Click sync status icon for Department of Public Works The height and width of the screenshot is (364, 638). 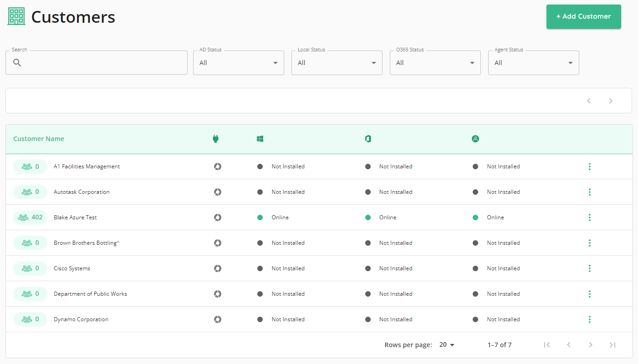point(218,294)
